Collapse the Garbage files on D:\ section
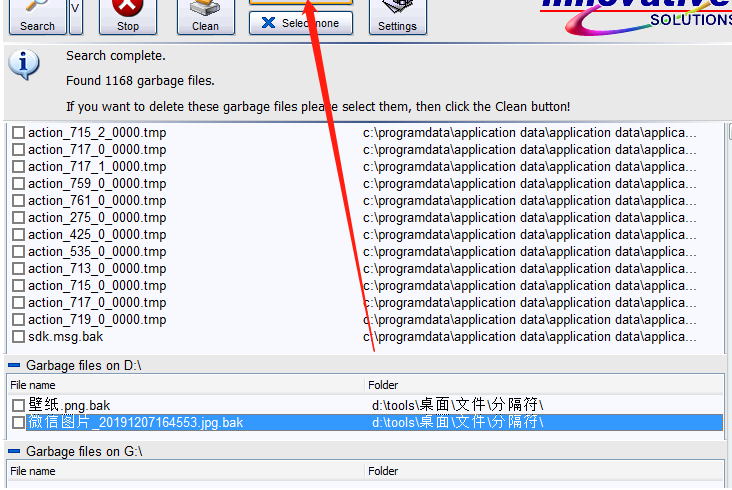The image size is (732, 490). (14, 365)
